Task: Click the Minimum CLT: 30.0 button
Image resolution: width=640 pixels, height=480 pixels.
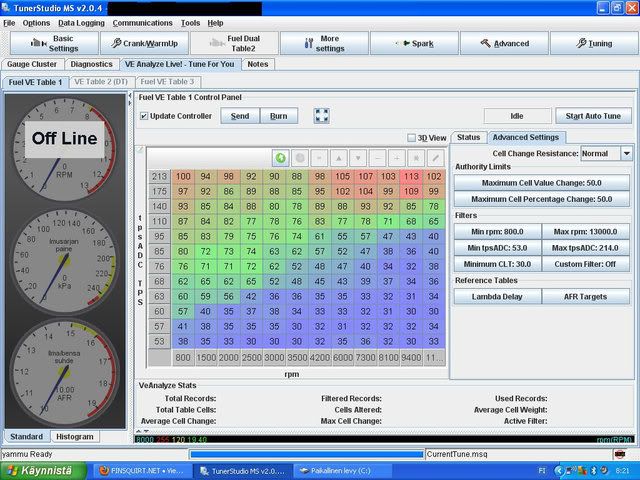Action: pyautogui.click(x=497, y=264)
